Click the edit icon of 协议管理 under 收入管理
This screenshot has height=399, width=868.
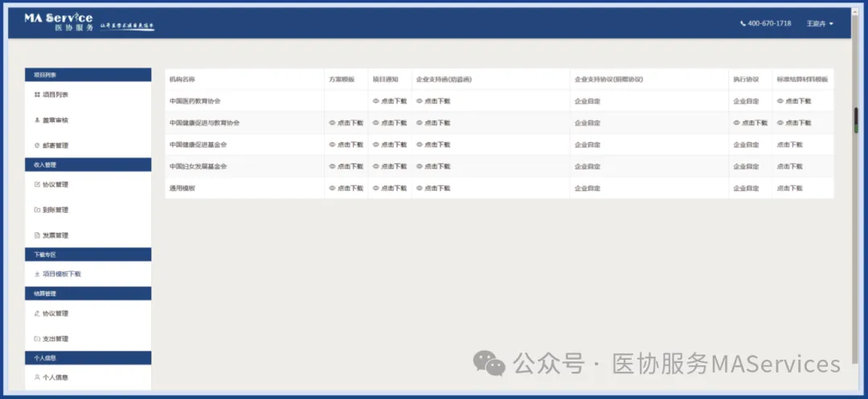point(37,185)
